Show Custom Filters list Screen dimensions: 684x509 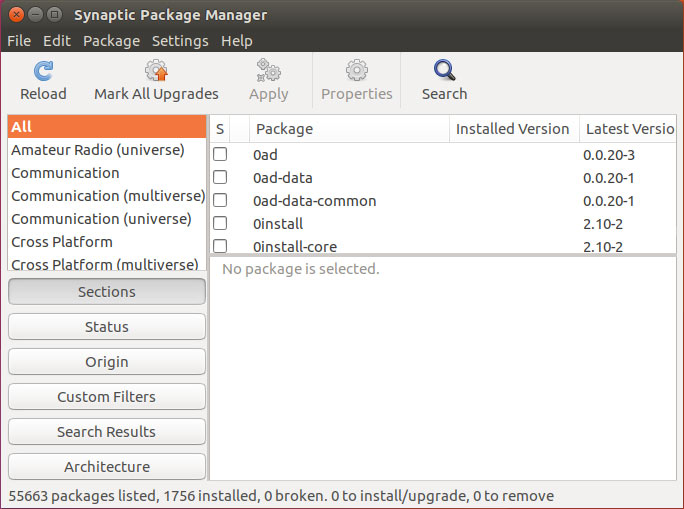(x=107, y=397)
